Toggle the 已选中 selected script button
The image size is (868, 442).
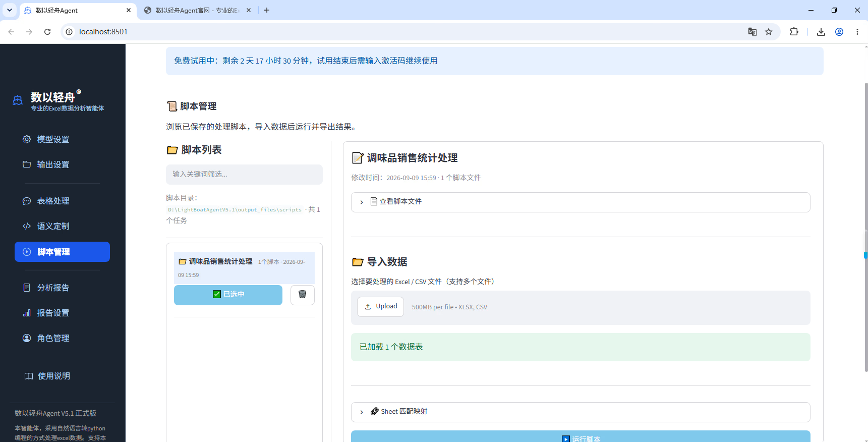pos(228,295)
